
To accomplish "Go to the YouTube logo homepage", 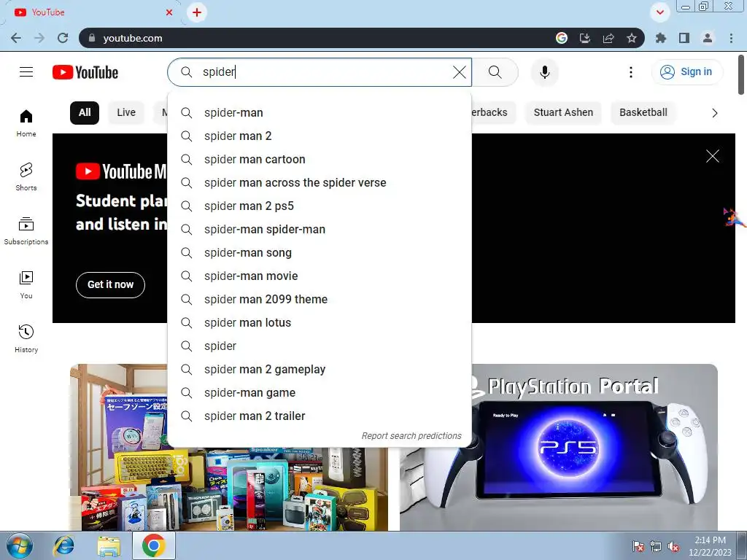I will pyautogui.click(x=85, y=72).
